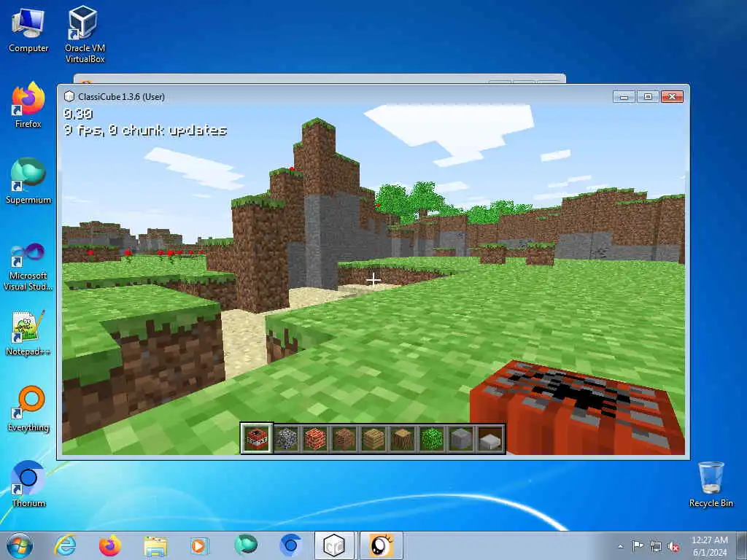The height and width of the screenshot is (560, 747).
Task: Open the clock showing 12:27 AM
Action: [x=710, y=546]
